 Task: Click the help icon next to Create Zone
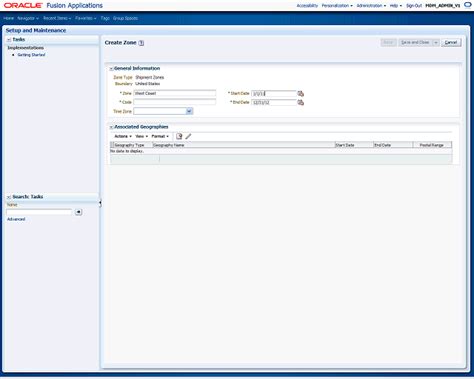coord(141,43)
